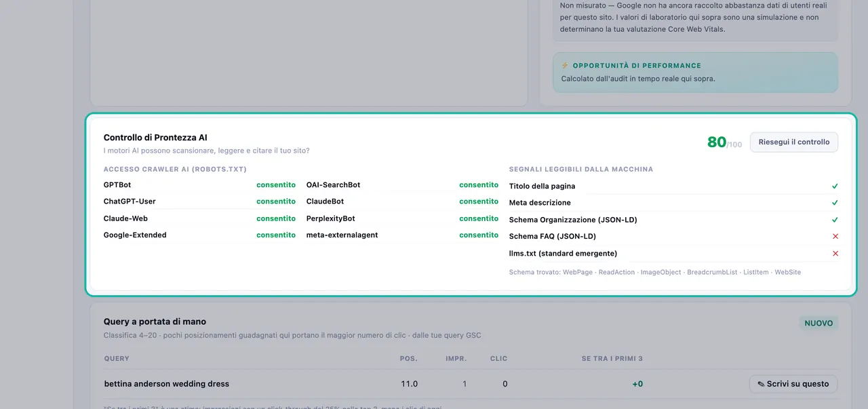868x409 pixels.
Task: Click the Titolo della pagina signal label
Action: [542, 186]
